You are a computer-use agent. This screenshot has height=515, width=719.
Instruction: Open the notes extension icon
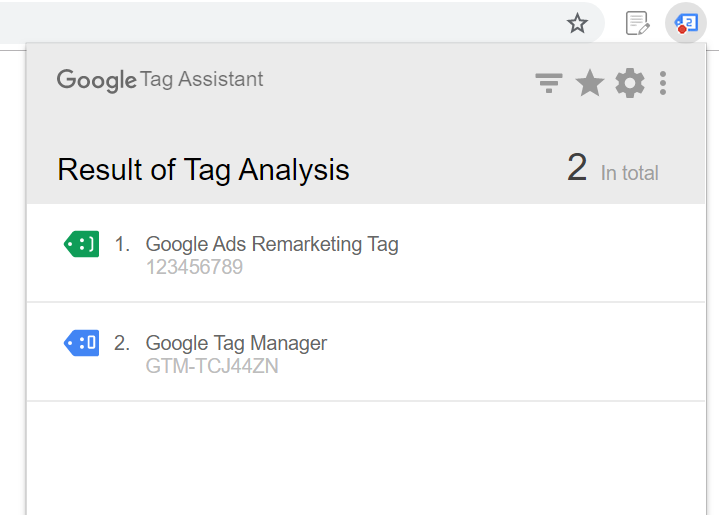637,23
